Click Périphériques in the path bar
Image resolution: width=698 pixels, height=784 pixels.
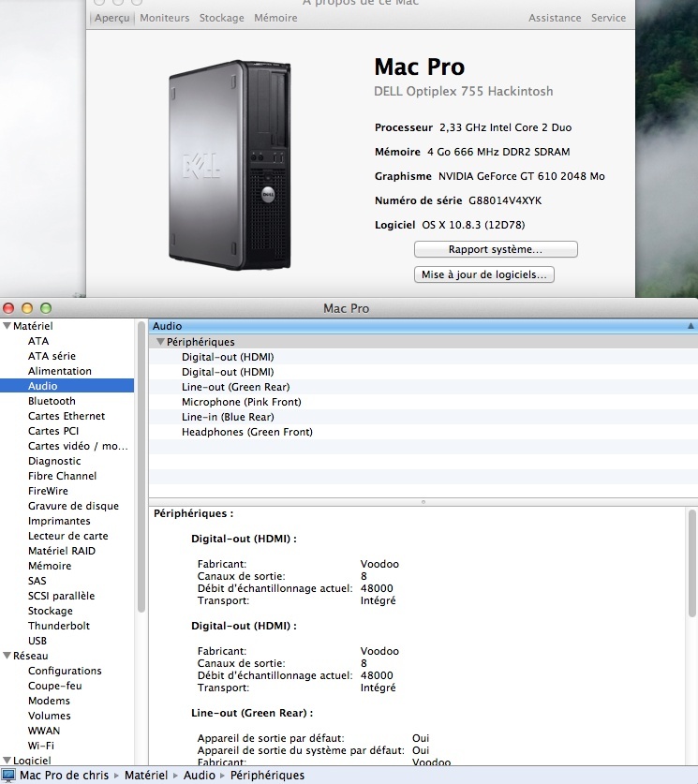point(267,775)
